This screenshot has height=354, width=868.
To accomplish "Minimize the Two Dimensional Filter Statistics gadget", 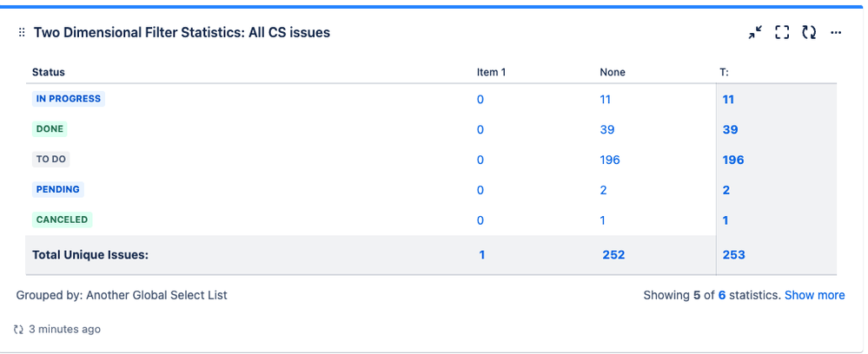I will 755,33.
